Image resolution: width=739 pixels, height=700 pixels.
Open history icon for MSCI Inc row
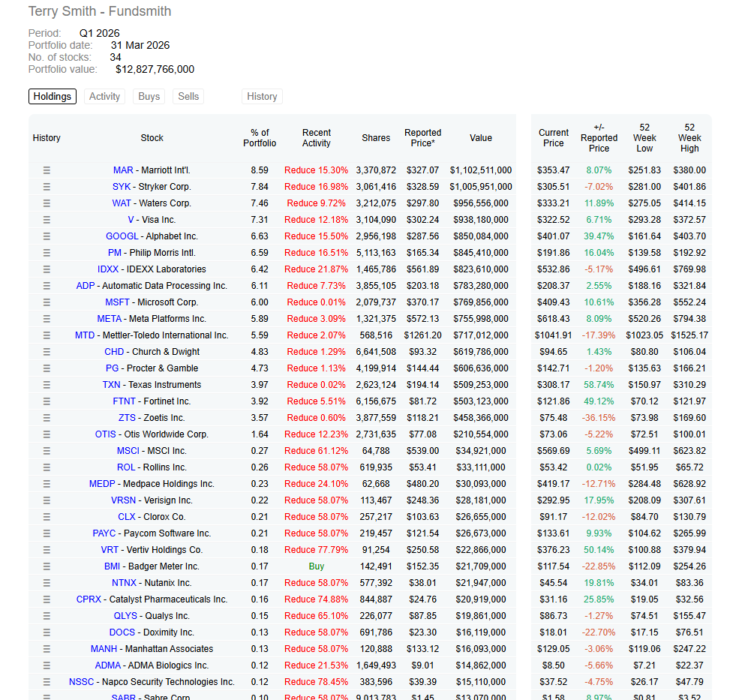[47, 451]
